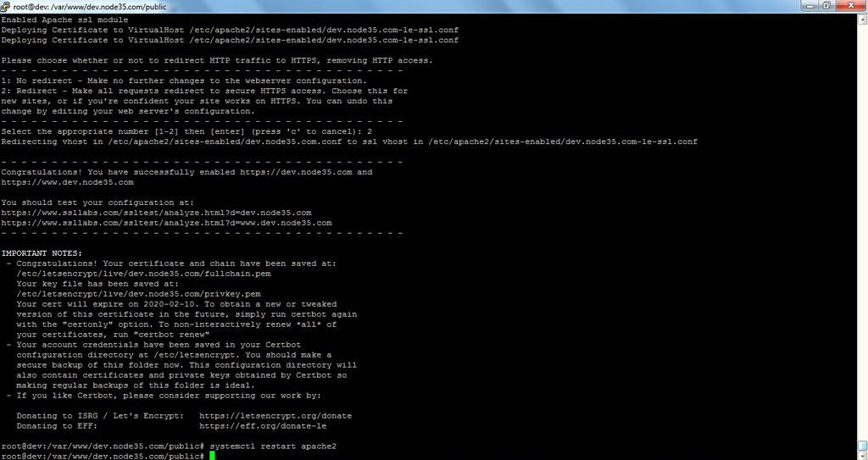
Task: Click 'Please choose whether or not to redirect' line
Action: click(217, 60)
